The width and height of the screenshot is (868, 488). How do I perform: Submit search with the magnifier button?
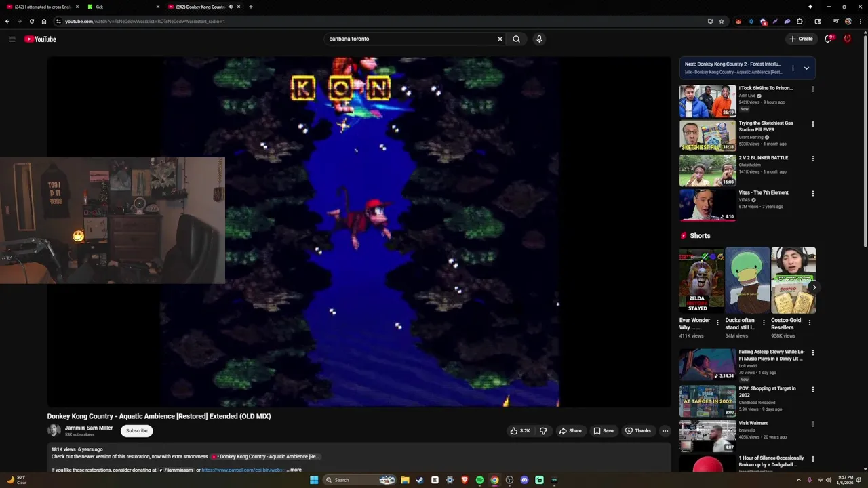coord(516,39)
